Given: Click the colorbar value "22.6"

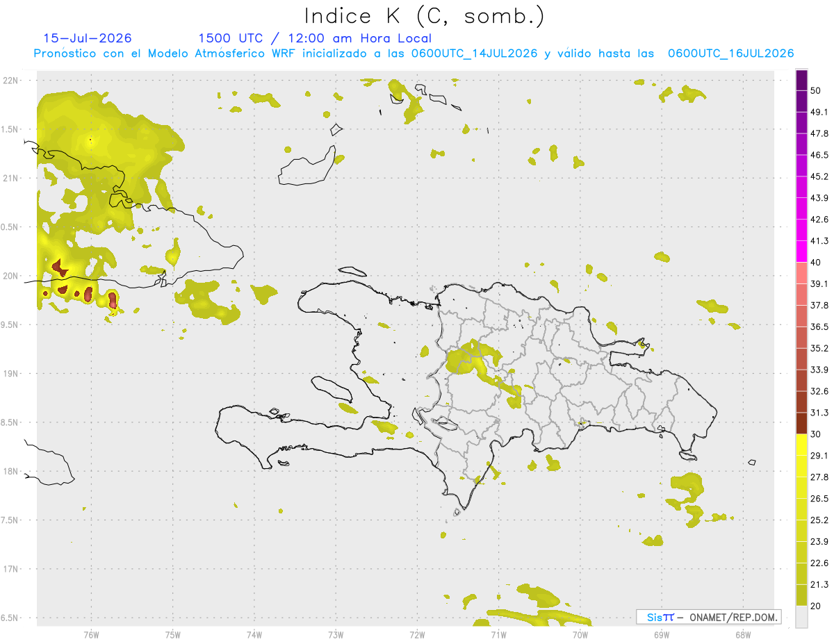Looking at the screenshot, I should point(819,563).
